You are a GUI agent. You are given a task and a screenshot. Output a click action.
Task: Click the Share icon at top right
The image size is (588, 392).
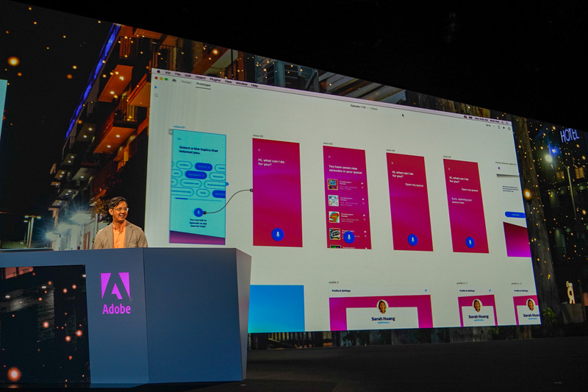pyautogui.click(x=509, y=129)
